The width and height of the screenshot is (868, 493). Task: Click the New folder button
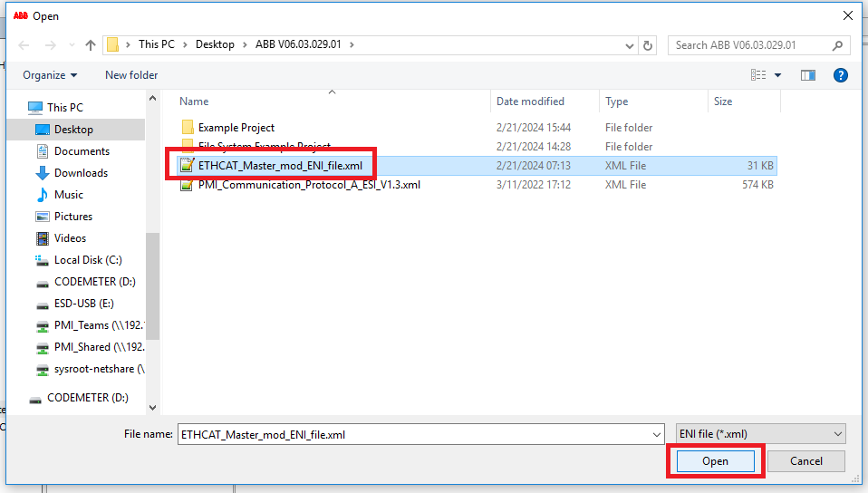point(131,75)
